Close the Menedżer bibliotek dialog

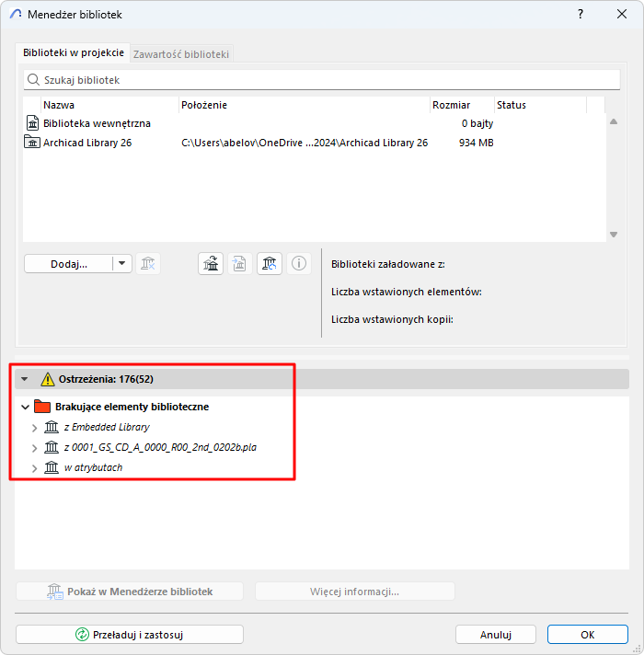[x=622, y=14]
